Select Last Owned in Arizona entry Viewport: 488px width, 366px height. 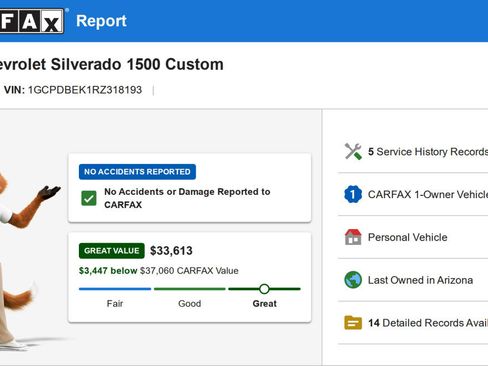coord(413,280)
